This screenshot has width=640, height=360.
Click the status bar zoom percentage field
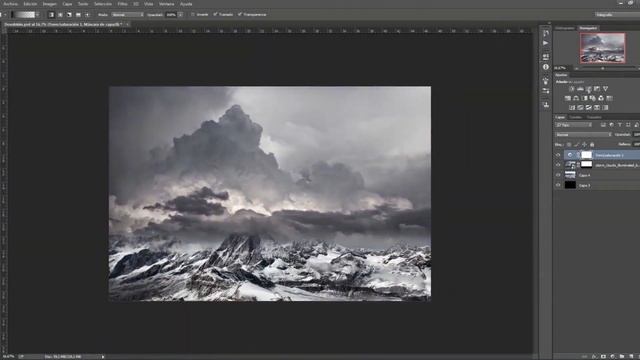pos(9,357)
